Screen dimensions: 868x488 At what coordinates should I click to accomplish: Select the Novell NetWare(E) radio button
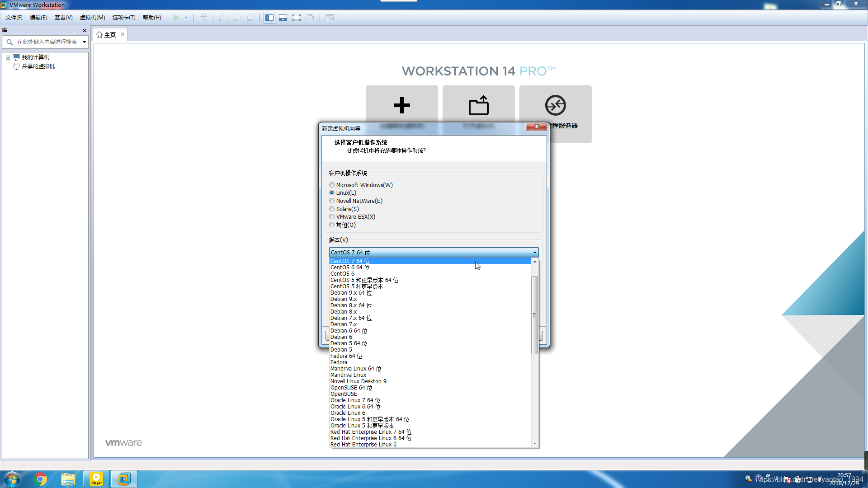[332, 201]
